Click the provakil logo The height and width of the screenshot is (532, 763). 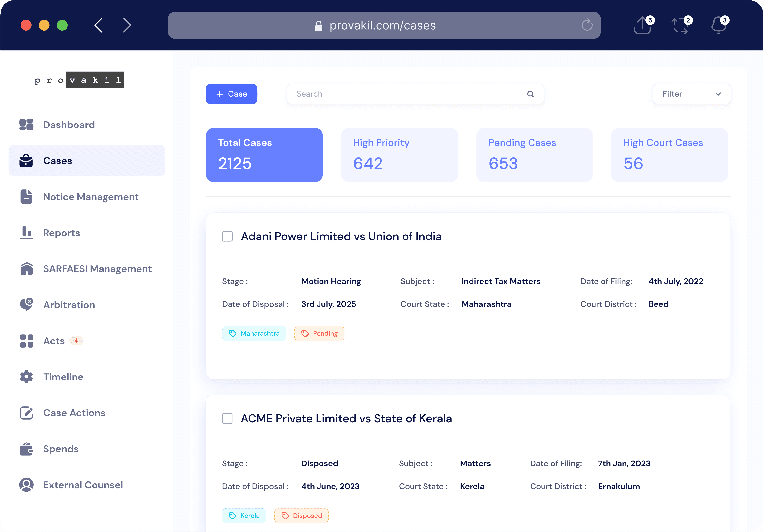(79, 80)
